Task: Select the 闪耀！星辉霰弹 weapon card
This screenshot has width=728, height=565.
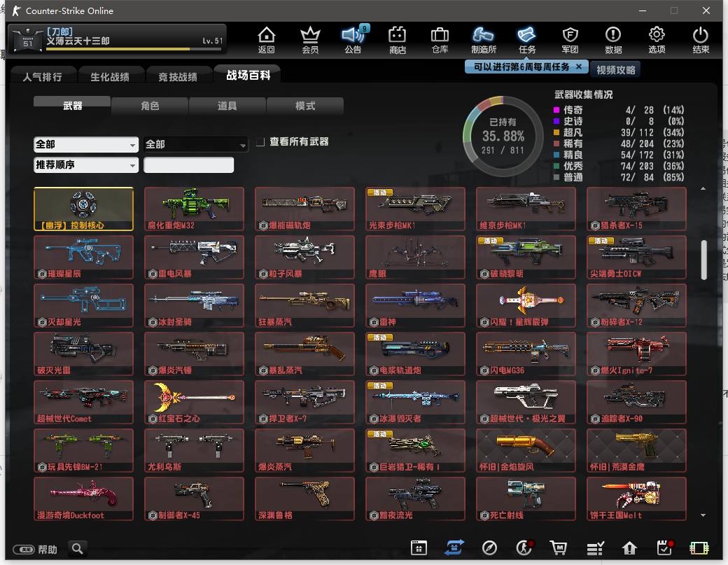Action: [x=526, y=305]
